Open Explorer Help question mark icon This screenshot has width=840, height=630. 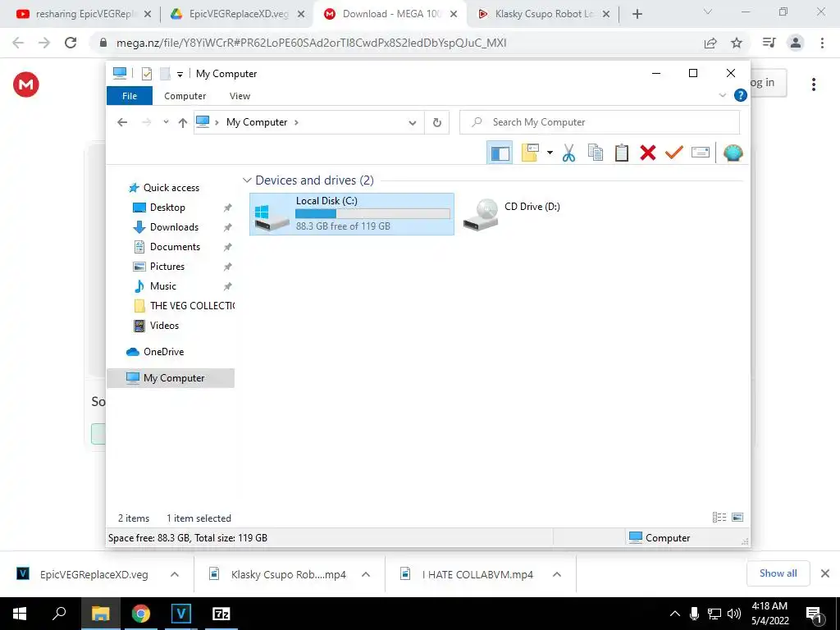(741, 95)
